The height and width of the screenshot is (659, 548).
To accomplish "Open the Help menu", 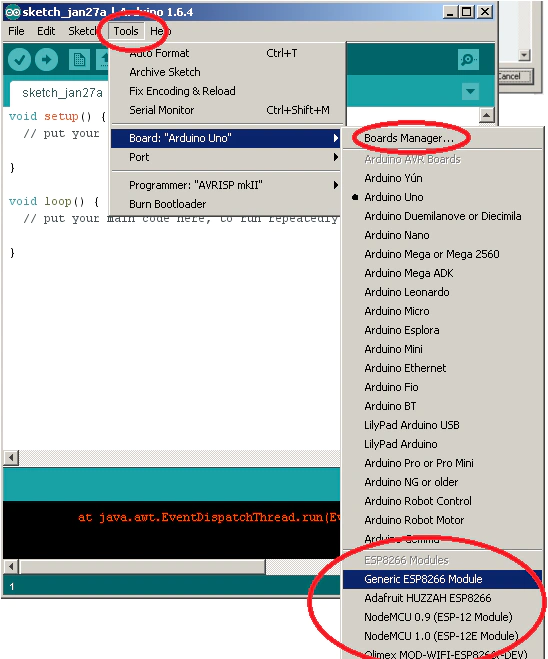I will [x=160, y=31].
